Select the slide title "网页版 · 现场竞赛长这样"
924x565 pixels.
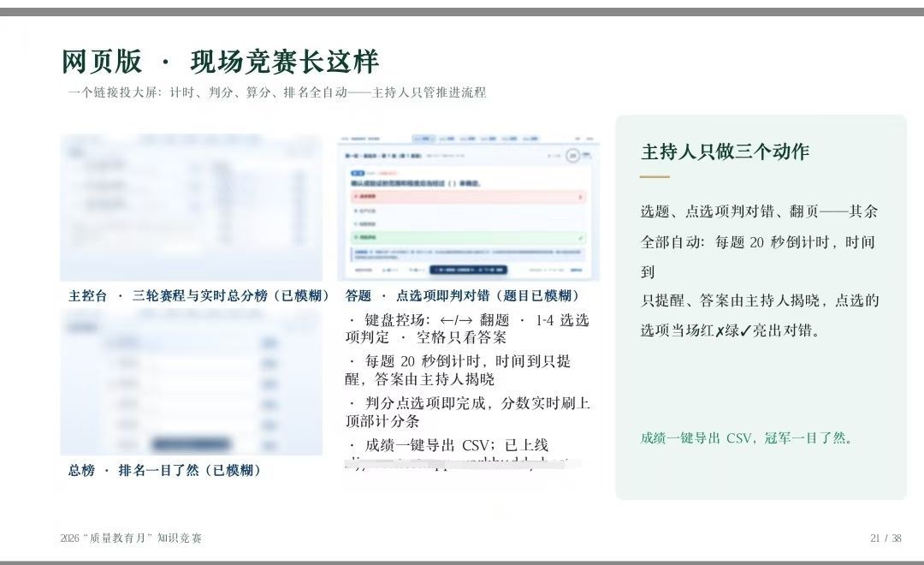(221, 62)
